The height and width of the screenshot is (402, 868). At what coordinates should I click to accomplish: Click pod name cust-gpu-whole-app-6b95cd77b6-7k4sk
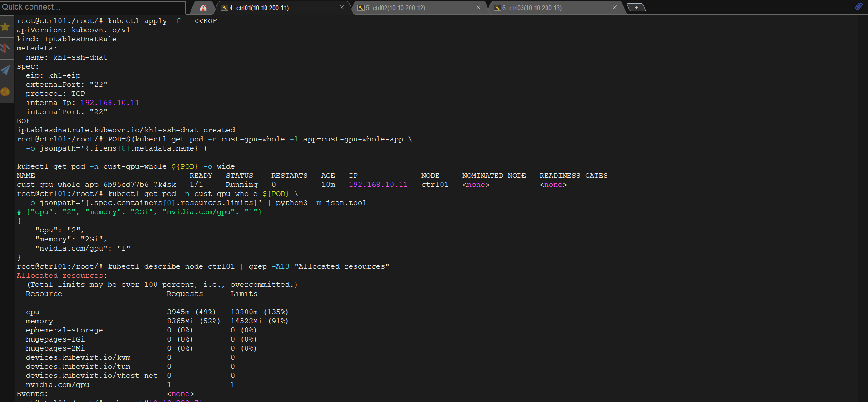point(96,185)
